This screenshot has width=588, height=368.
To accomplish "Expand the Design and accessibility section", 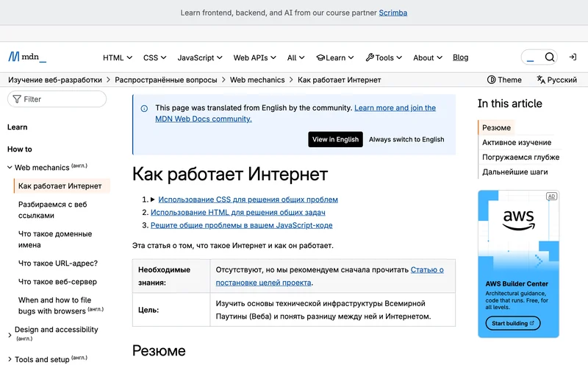I will click(x=10, y=335).
